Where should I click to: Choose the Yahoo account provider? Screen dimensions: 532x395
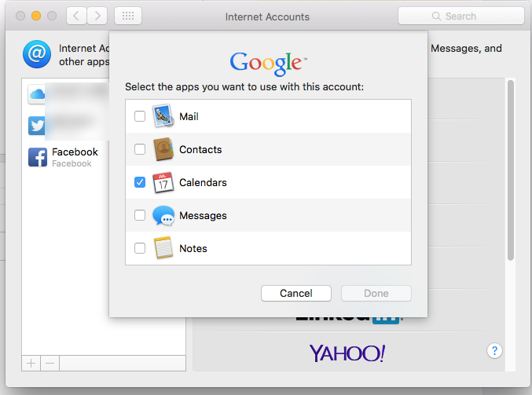pyautogui.click(x=347, y=353)
